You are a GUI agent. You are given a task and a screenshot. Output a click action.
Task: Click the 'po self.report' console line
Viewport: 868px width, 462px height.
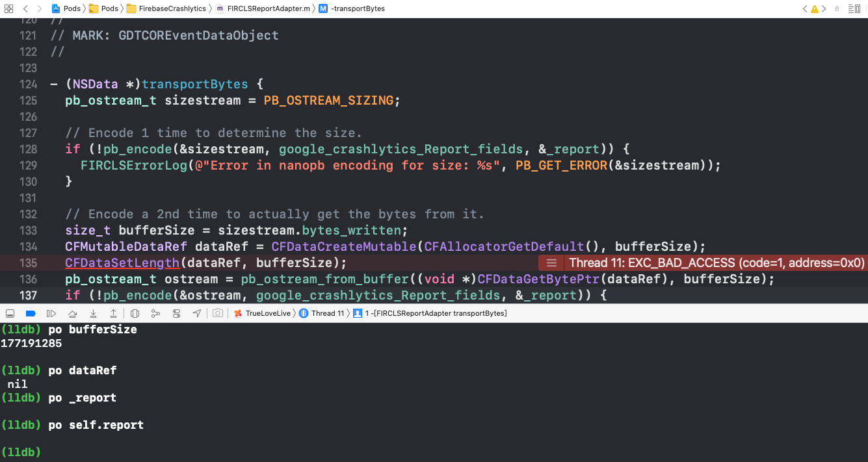(x=72, y=425)
